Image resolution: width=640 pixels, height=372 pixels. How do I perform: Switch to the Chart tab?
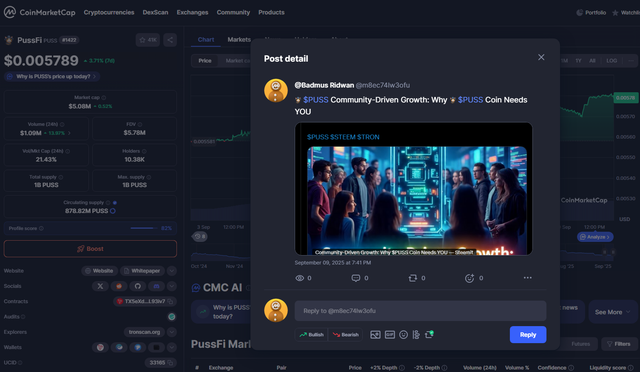206,40
